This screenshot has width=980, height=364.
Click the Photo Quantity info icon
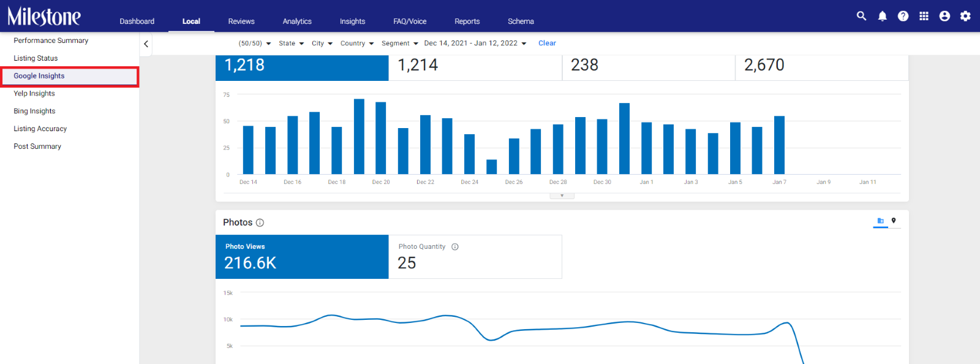455,247
